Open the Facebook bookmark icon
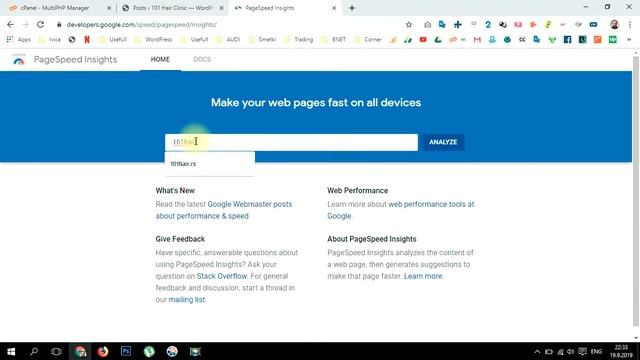The height and width of the screenshot is (360, 640). pos(567,40)
